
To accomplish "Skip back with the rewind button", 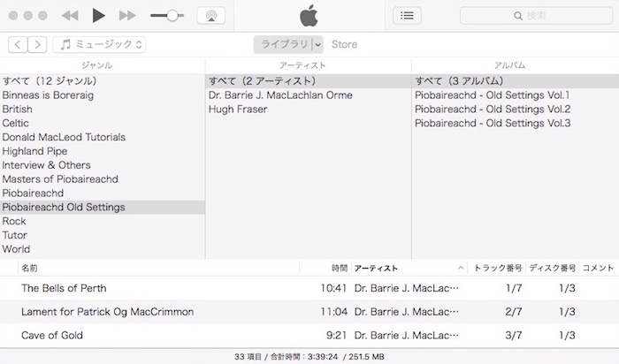I will (69, 16).
